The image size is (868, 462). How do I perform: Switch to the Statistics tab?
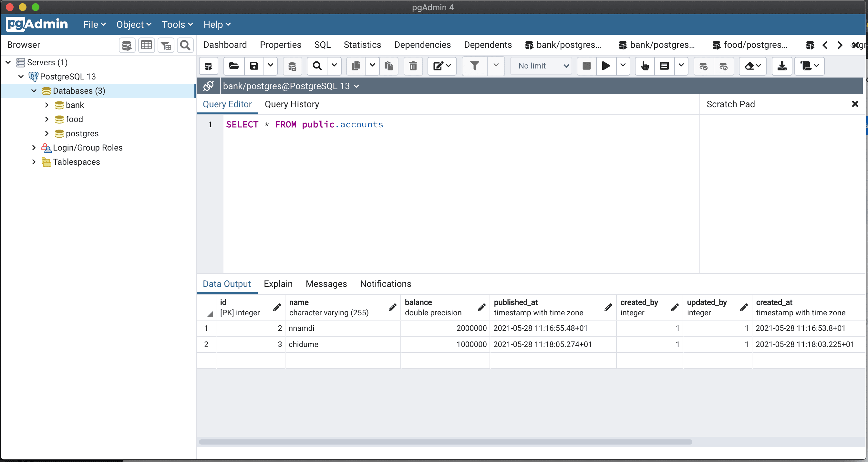tap(362, 45)
